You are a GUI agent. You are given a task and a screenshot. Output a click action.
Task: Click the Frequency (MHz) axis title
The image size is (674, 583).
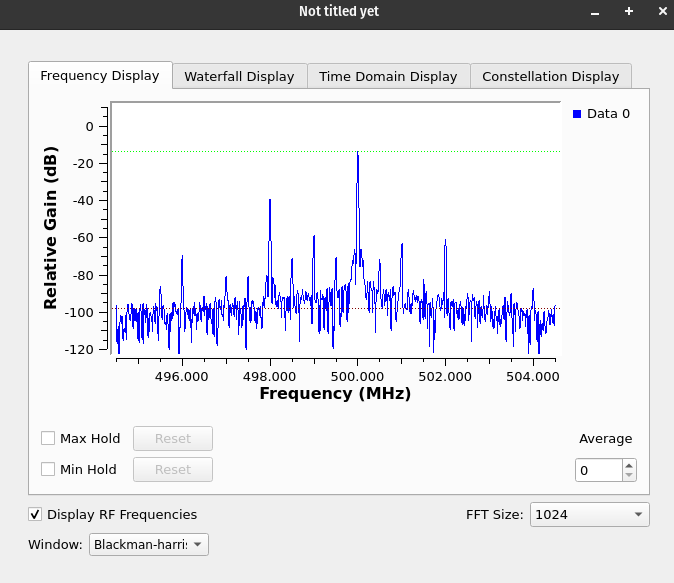tap(335, 393)
